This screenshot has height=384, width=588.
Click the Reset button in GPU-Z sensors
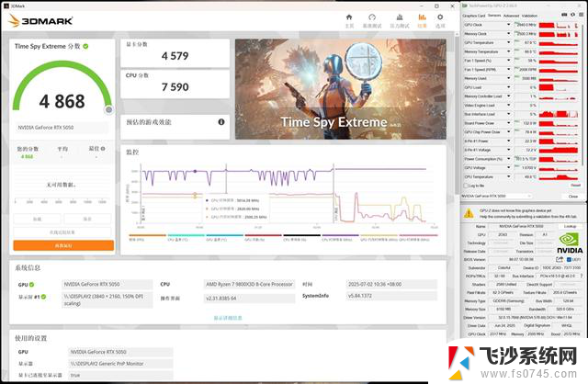[575, 186]
